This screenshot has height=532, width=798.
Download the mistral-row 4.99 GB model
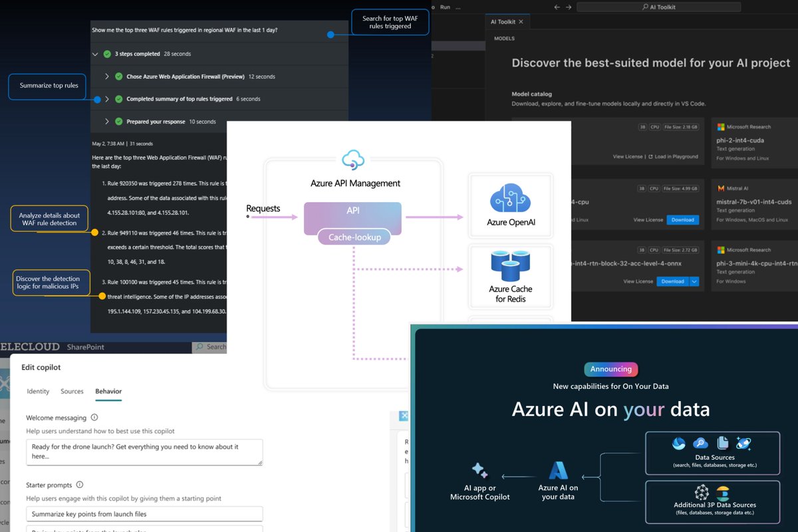(x=682, y=219)
